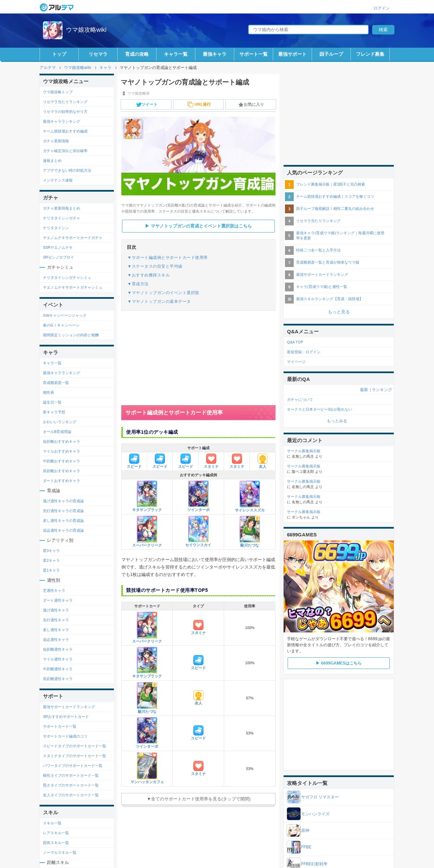Viewport: 434px width, 868px height.
Task: Open マンハッタンカフェ card in usage table
Action: tap(147, 766)
